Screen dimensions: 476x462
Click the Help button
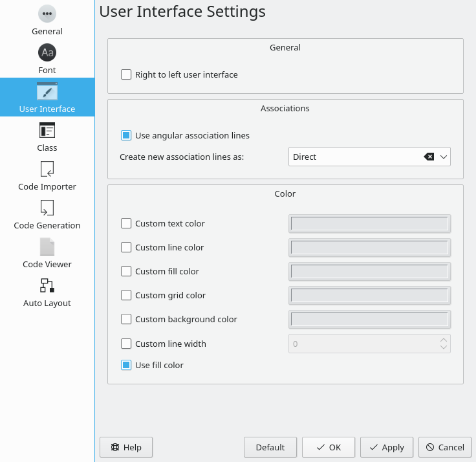126,447
